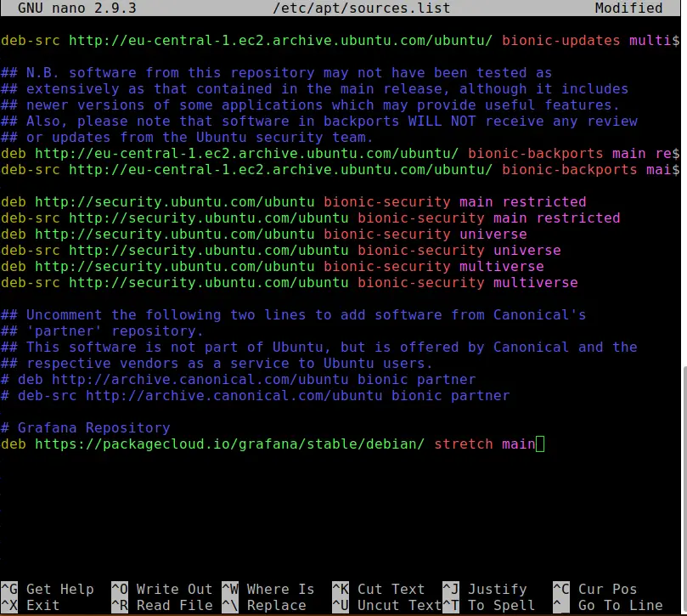The image size is (687, 616).
Task: Click the comment 'or updates from the Ubuntu security team.'
Action: pyautogui.click(x=187, y=138)
